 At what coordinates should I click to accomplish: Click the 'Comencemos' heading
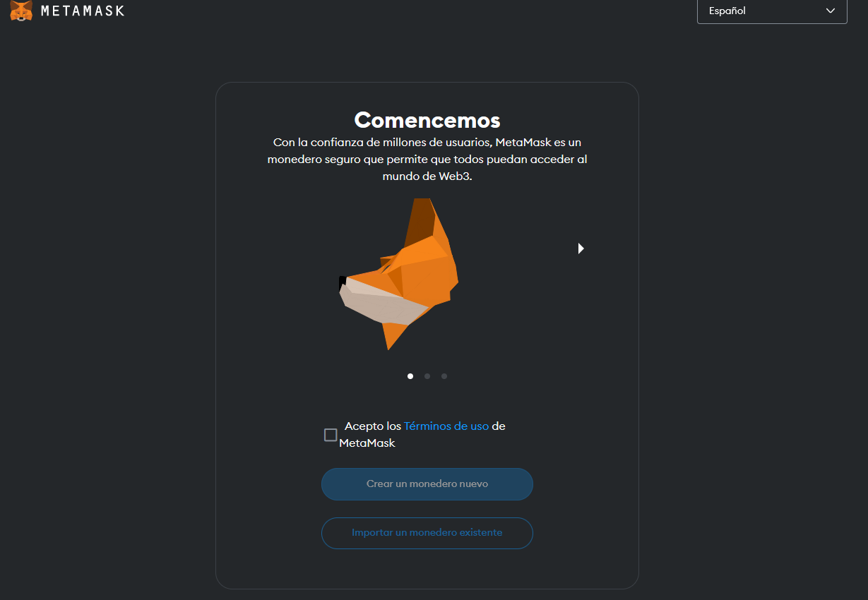coord(427,120)
